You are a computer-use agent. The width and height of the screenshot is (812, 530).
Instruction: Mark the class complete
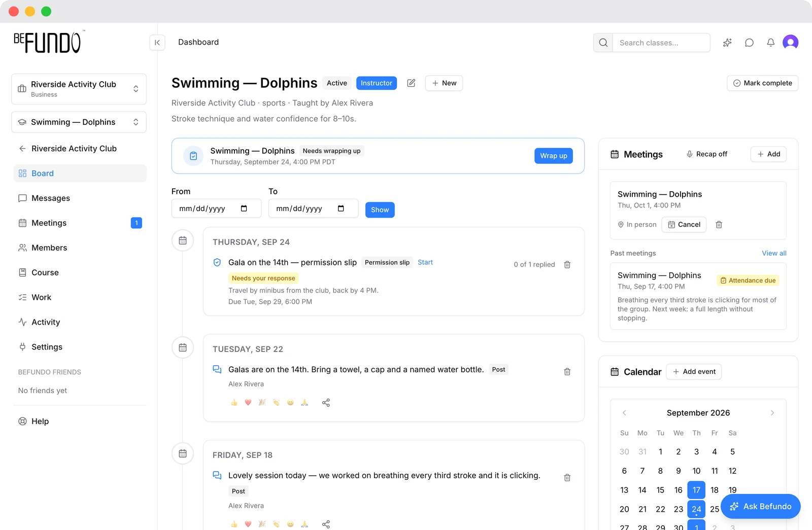click(762, 83)
